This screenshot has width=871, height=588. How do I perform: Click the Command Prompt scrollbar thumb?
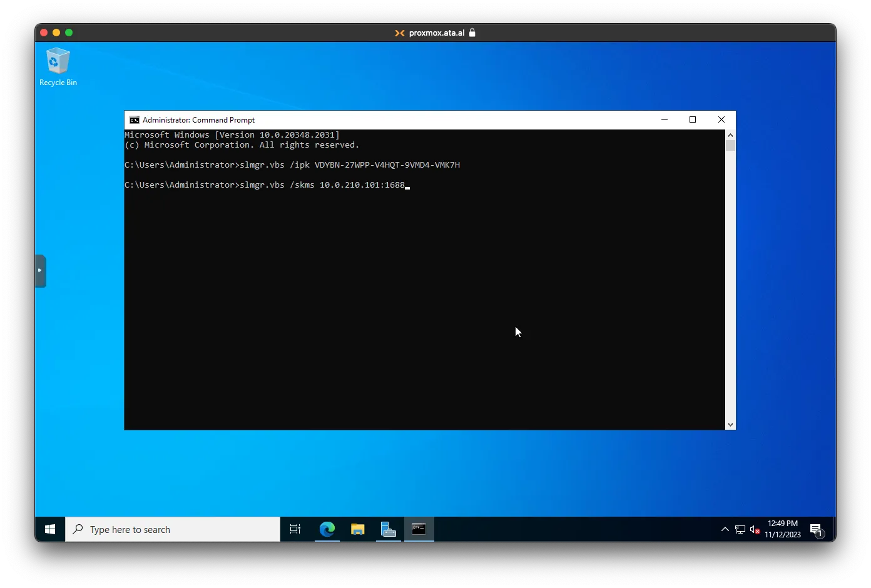coord(730,146)
